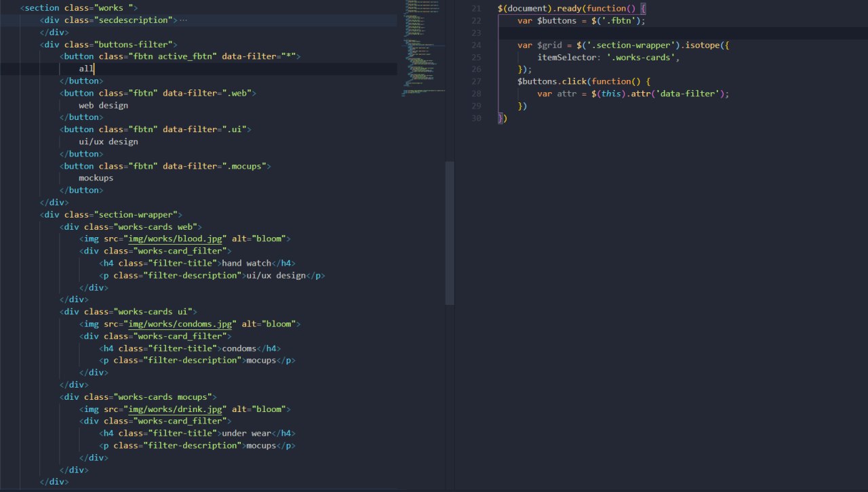868x492 pixels.
Task: Click the "under wear" heading text
Action: pyautogui.click(x=247, y=434)
